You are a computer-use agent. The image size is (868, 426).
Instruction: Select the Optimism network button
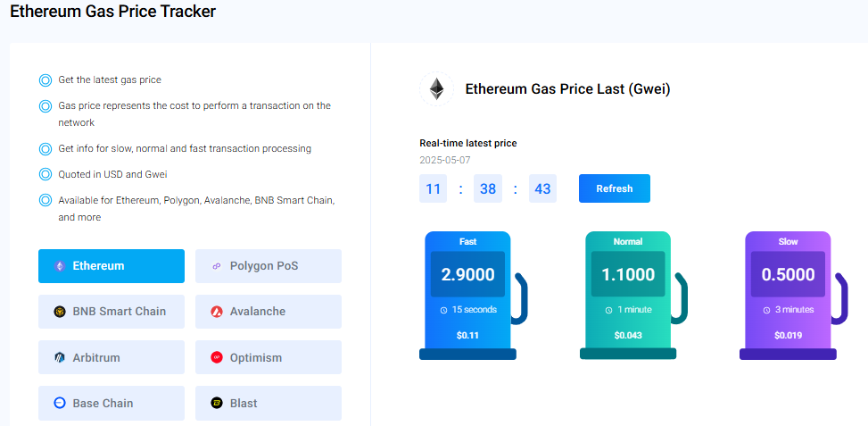click(269, 357)
